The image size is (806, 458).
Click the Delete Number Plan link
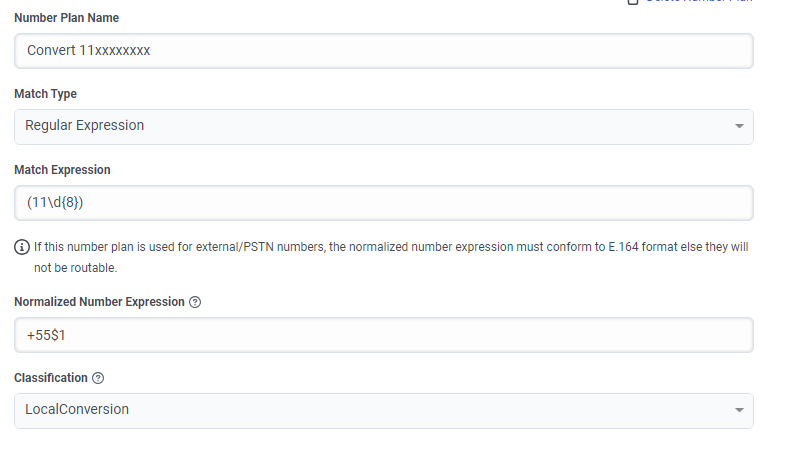pyautogui.click(x=699, y=2)
